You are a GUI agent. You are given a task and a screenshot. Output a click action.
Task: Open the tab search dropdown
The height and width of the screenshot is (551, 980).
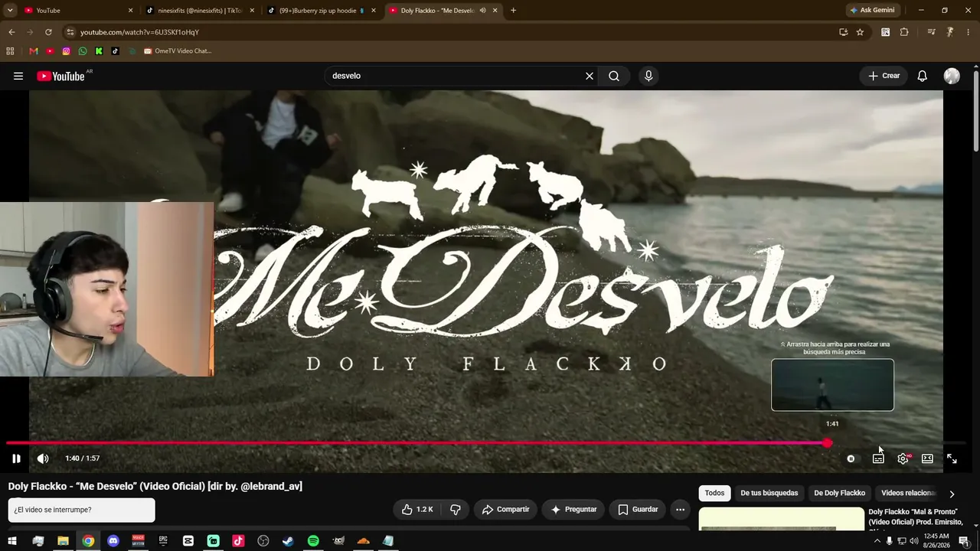10,11
